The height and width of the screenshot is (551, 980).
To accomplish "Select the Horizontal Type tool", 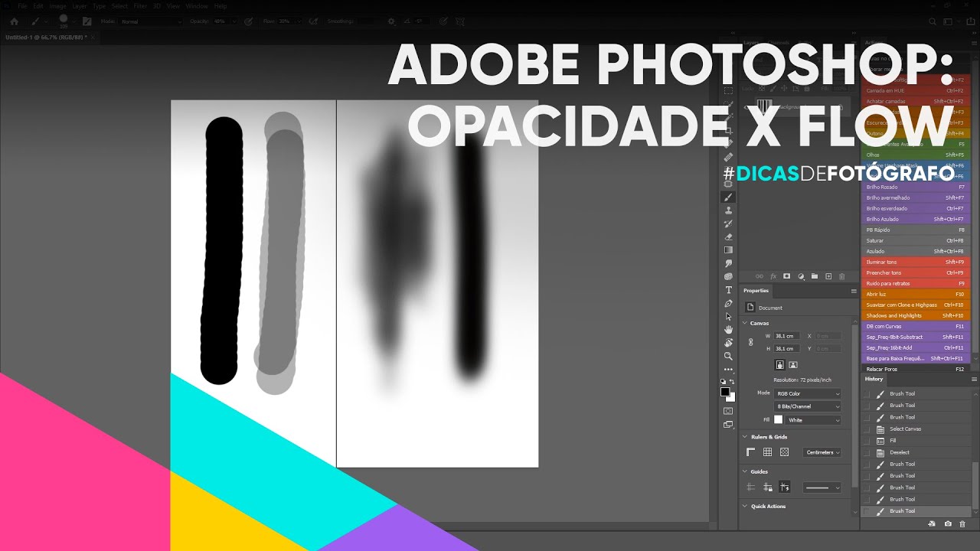I will coord(728,290).
